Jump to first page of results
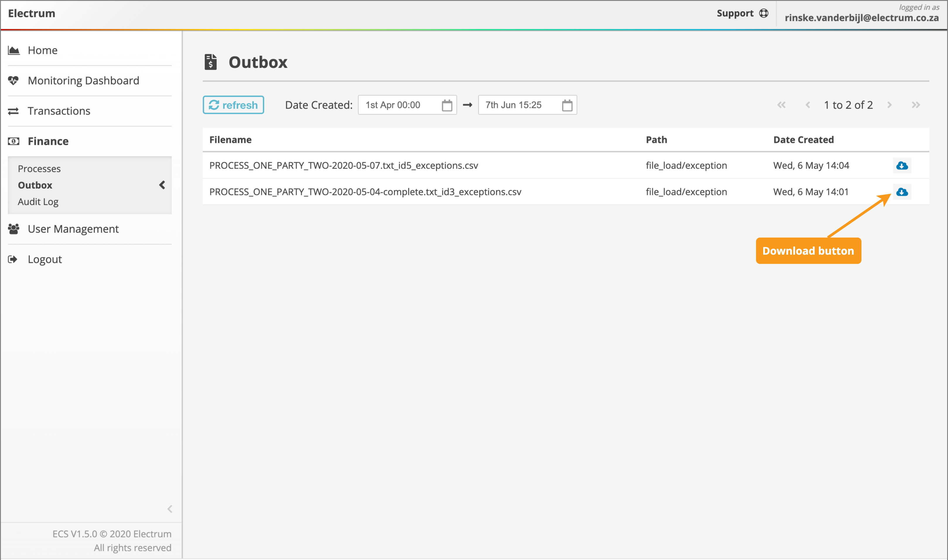Screen dimensions: 948x560 (x=781, y=105)
